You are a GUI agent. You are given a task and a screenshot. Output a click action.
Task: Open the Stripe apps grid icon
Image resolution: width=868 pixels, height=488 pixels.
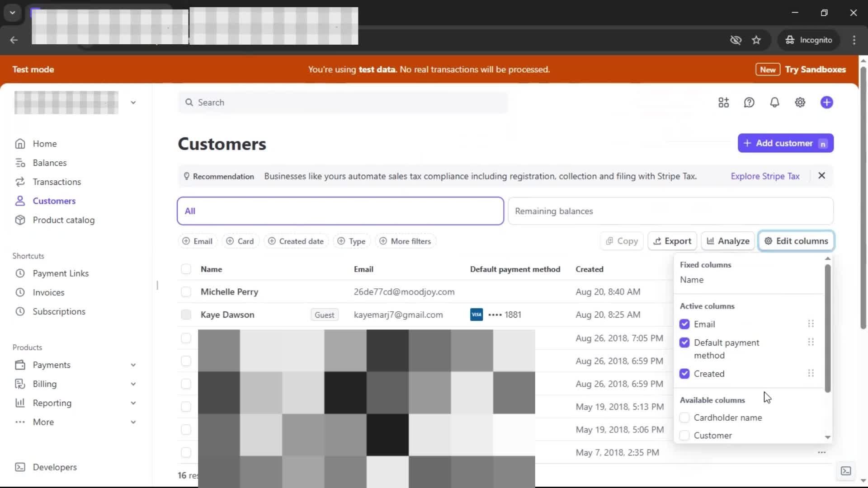pyautogui.click(x=723, y=103)
